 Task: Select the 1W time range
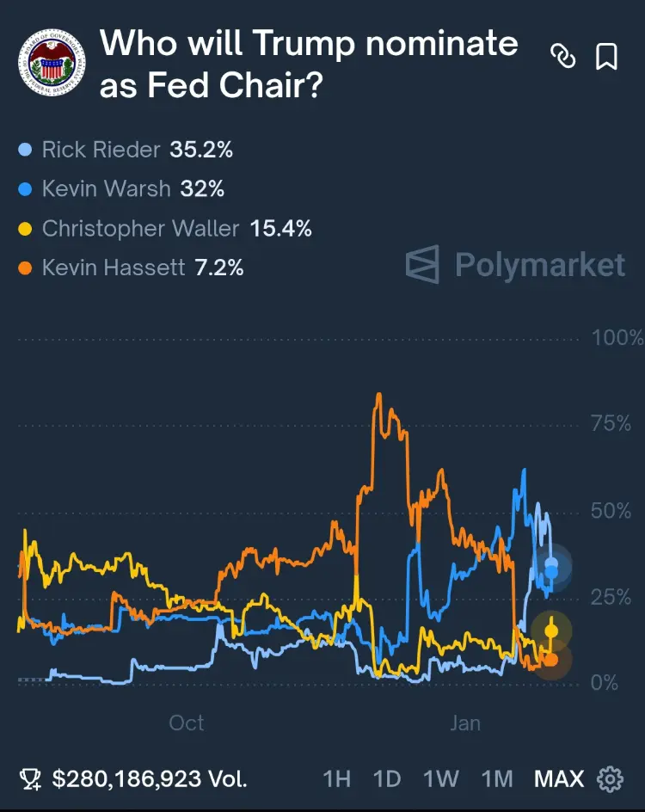point(440,778)
